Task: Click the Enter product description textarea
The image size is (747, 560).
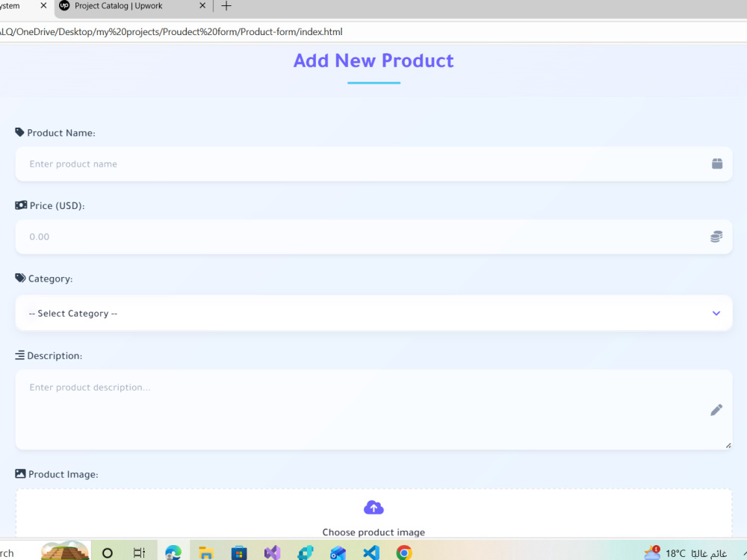Action: click(373, 409)
